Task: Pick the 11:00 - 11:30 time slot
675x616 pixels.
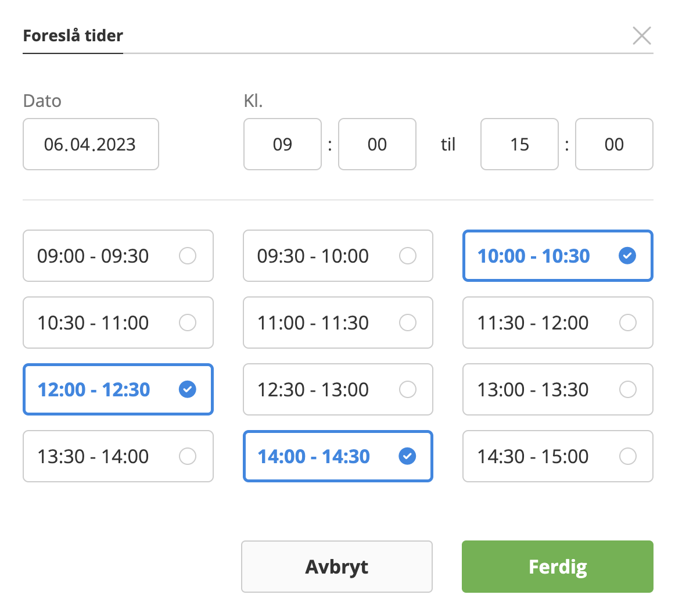Action: point(337,323)
